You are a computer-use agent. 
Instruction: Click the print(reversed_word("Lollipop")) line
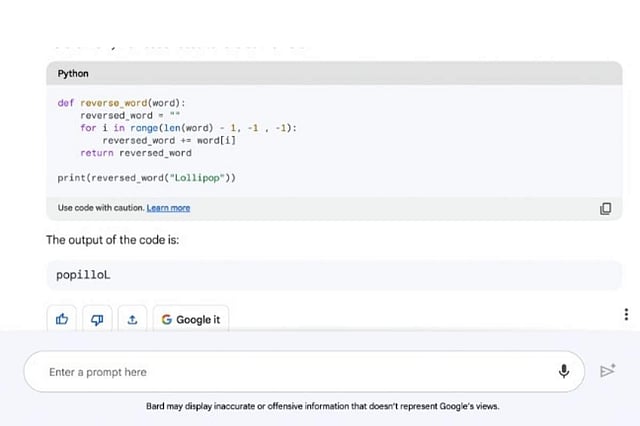point(147,178)
